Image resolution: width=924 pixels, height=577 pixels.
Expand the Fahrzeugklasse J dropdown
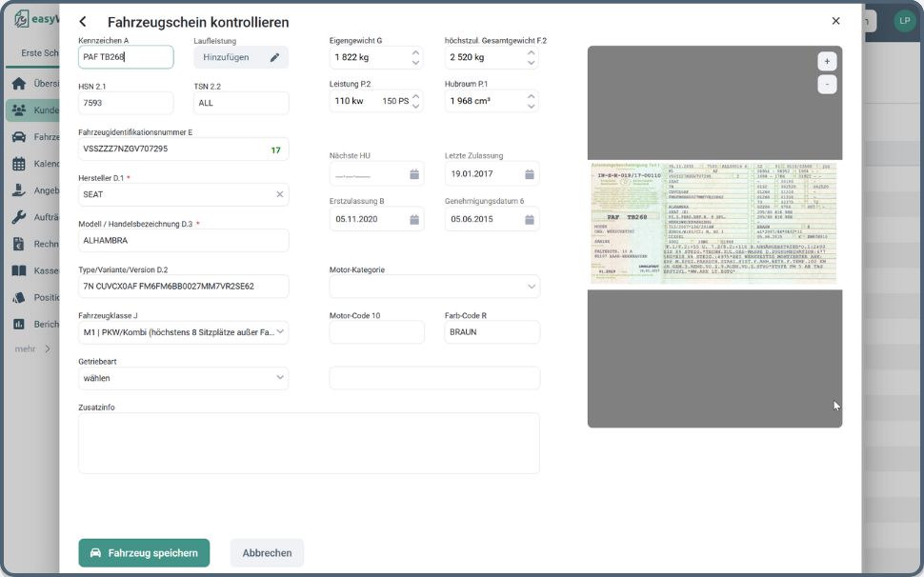[280, 332]
